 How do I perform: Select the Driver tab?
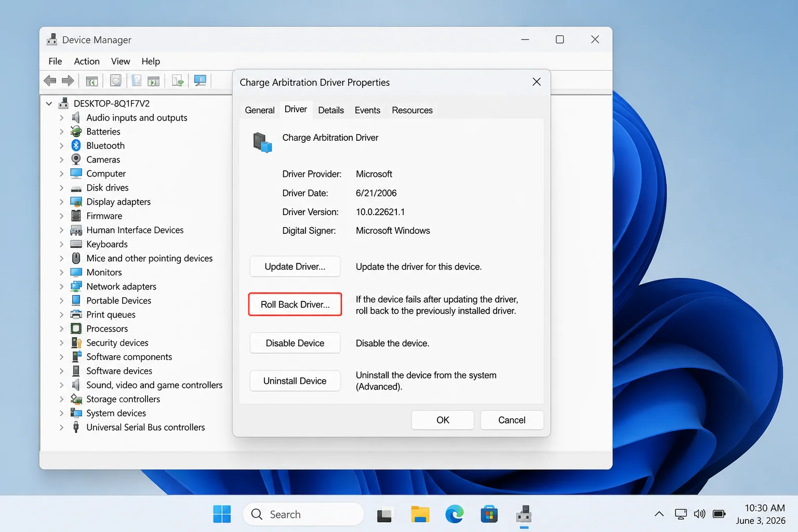click(296, 109)
